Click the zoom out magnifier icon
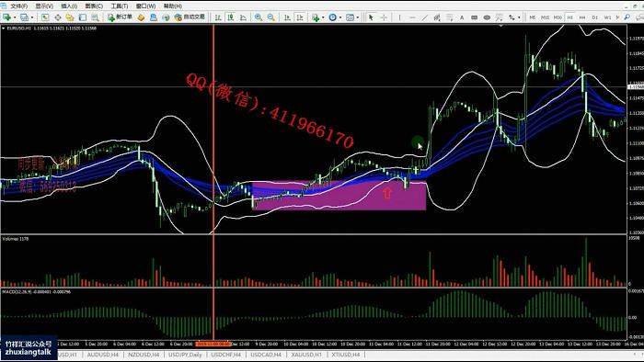 [x=271, y=17]
